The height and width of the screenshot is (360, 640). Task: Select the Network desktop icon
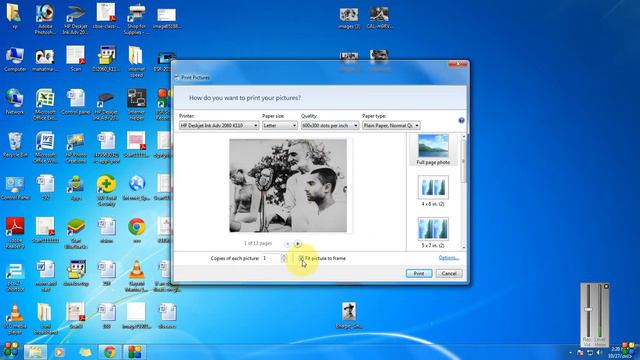(x=15, y=102)
